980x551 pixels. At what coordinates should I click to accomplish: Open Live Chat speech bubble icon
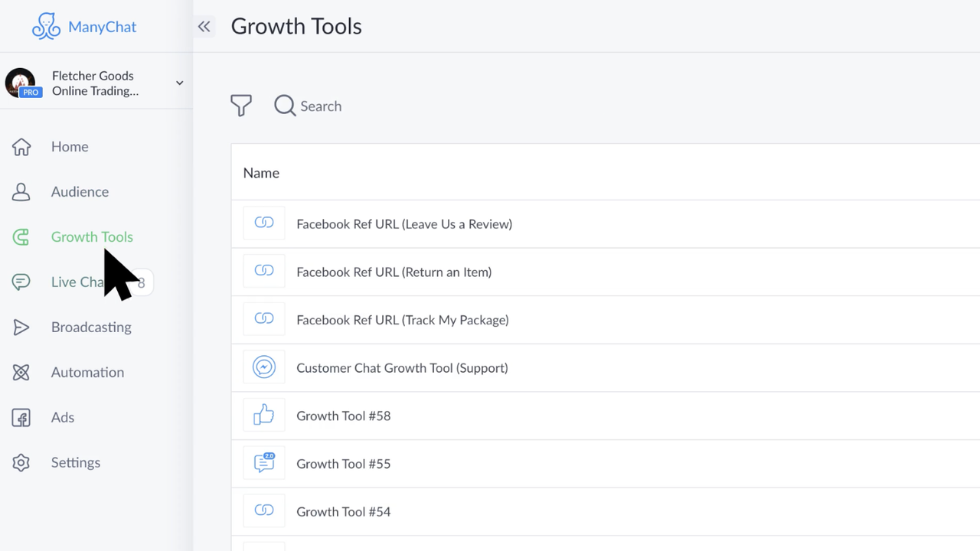pos(21,282)
